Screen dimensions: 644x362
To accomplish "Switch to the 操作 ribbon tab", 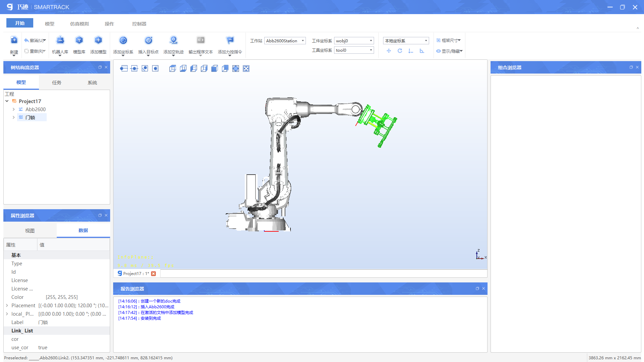I will tap(109, 24).
